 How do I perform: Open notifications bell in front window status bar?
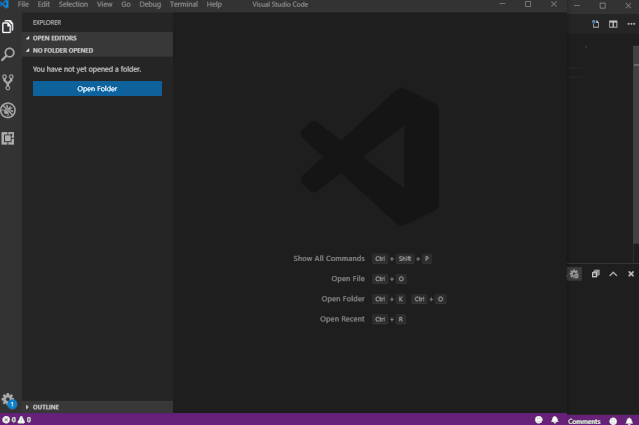pyautogui.click(x=555, y=419)
